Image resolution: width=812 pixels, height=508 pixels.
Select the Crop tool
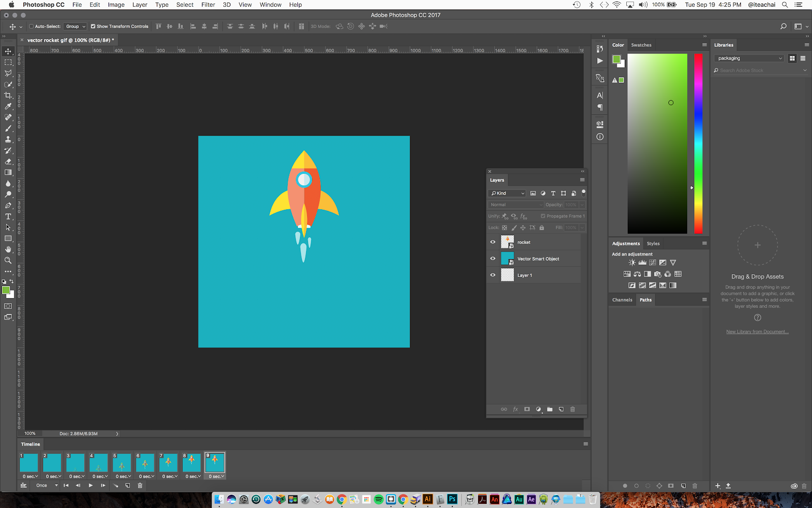pyautogui.click(x=8, y=96)
